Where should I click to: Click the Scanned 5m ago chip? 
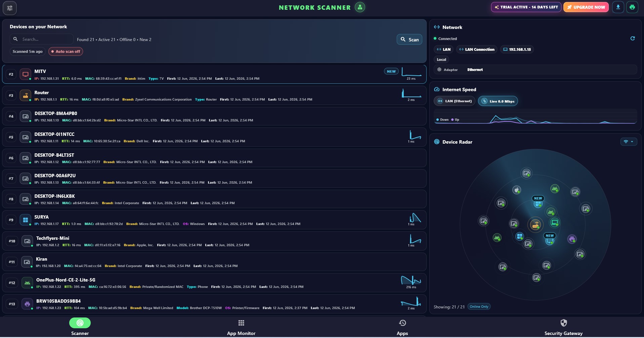pyautogui.click(x=28, y=51)
